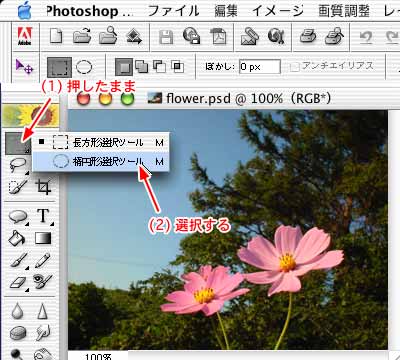
Task: Open the イメージ menu
Action: click(278, 11)
